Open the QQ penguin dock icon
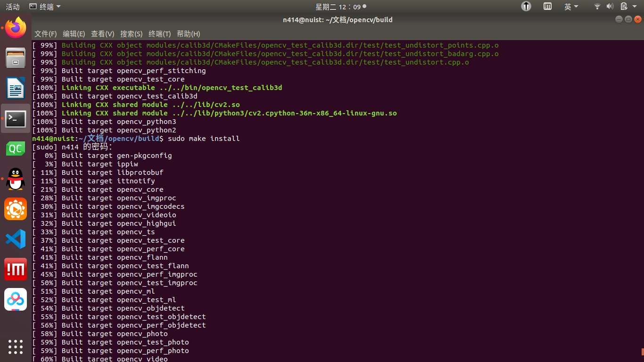 click(x=16, y=179)
